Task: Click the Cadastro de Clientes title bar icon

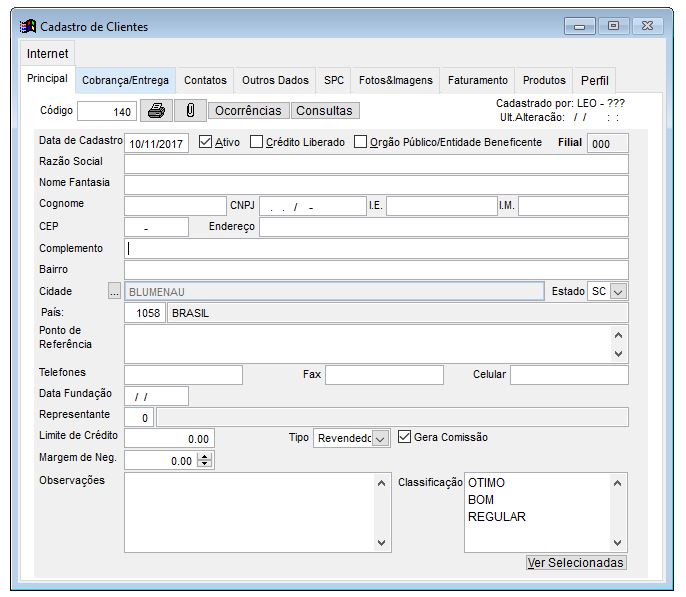Action: [x=28, y=27]
